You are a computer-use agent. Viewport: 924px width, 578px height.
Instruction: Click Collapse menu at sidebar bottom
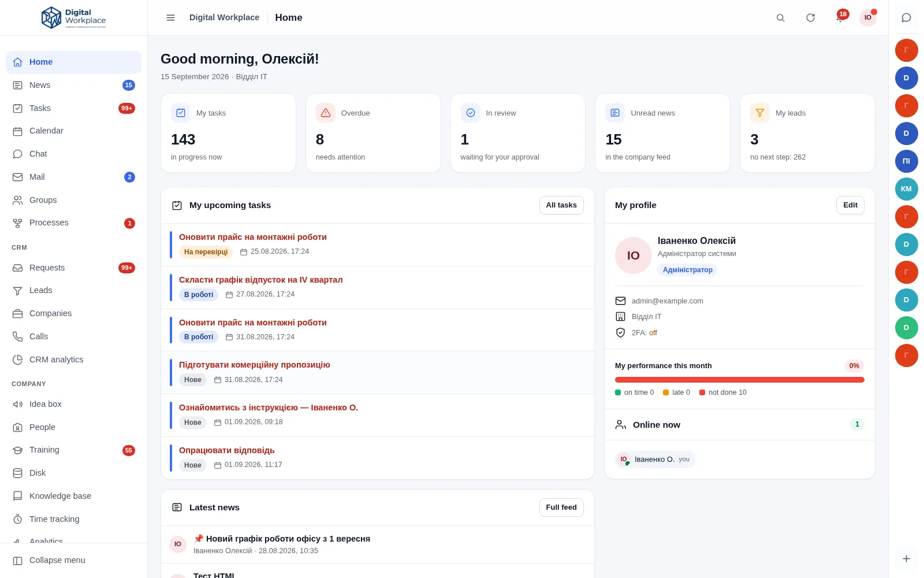click(x=73, y=560)
